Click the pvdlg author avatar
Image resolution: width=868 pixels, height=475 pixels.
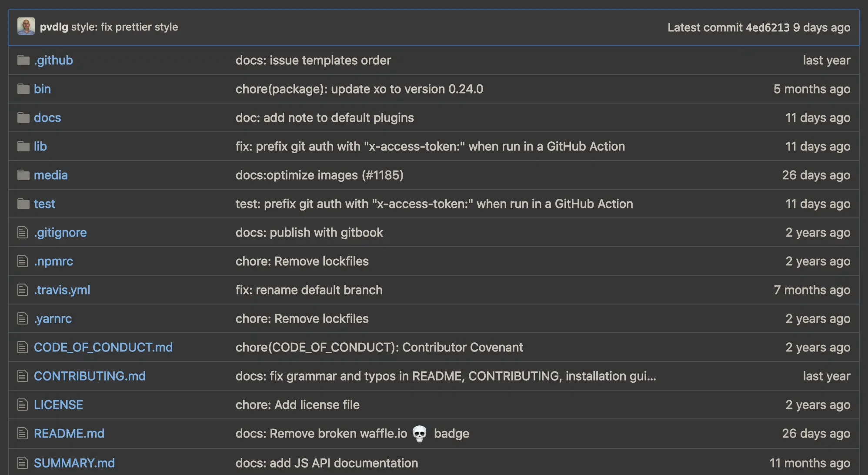(x=26, y=27)
